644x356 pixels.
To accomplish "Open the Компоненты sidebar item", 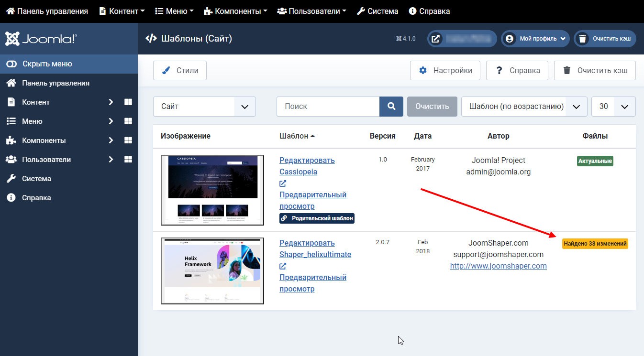I will click(44, 140).
